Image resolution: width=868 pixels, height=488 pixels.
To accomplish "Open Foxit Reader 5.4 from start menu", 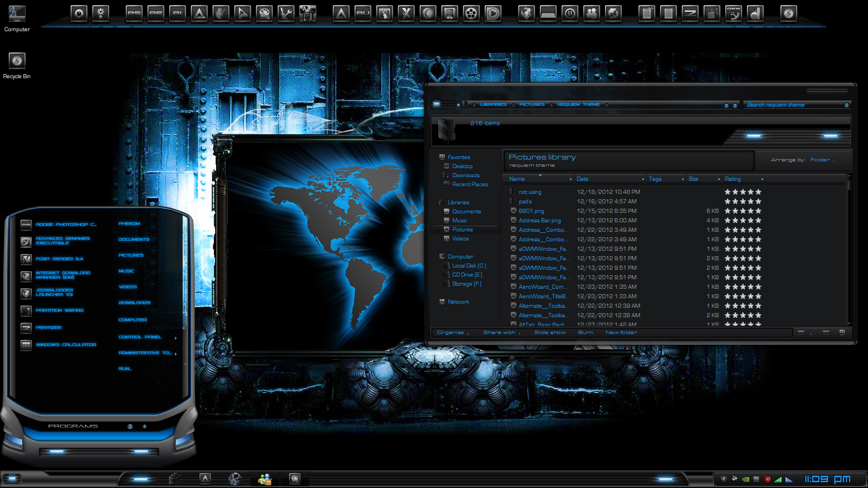I will point(59,259).
